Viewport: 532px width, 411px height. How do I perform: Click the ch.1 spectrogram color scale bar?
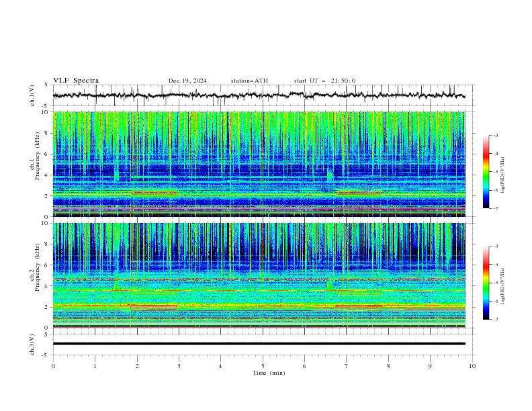[486, 172]
